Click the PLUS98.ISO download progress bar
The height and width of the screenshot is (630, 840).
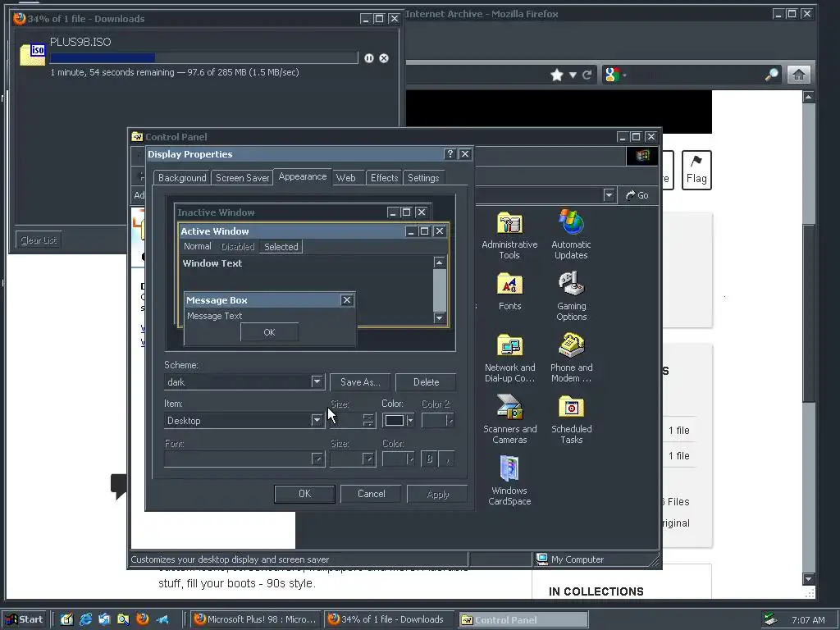[x=203, y=57]
